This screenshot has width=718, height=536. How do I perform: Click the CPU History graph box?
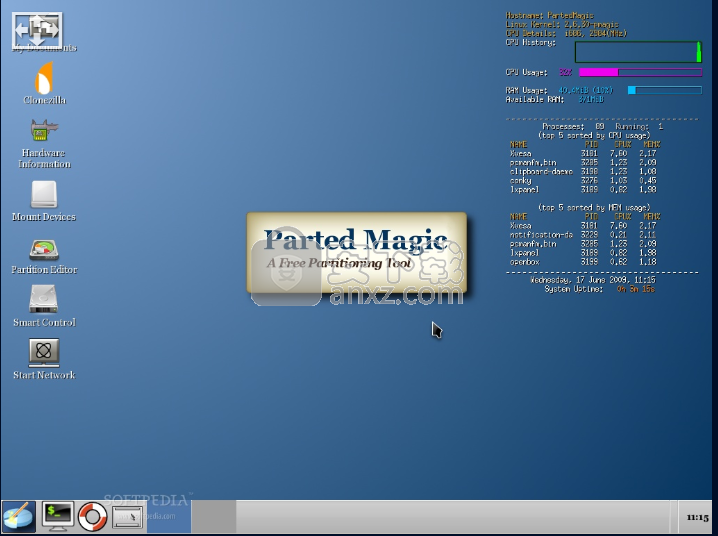pos(638,52)
